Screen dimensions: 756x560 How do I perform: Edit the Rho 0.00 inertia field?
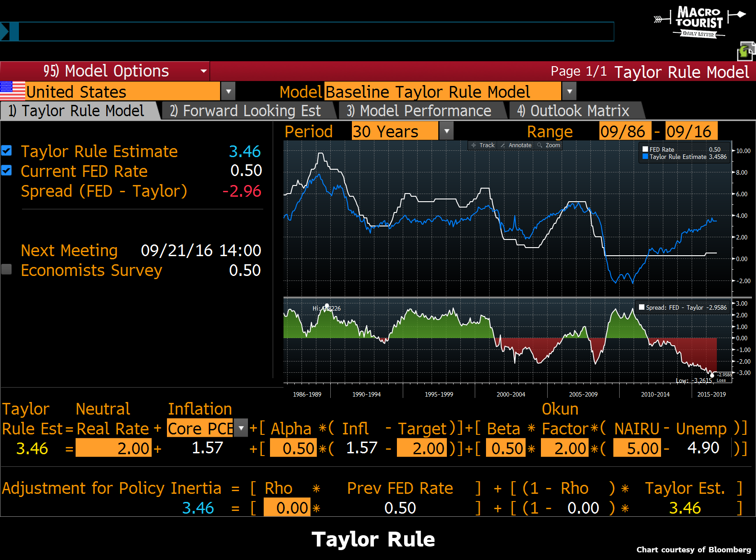[x=287, y=507]
